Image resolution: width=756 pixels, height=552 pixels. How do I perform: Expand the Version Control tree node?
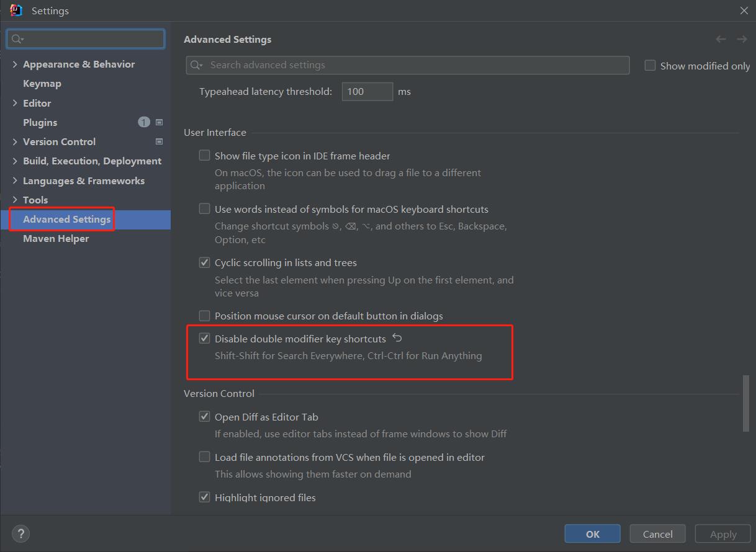point(15,141)
